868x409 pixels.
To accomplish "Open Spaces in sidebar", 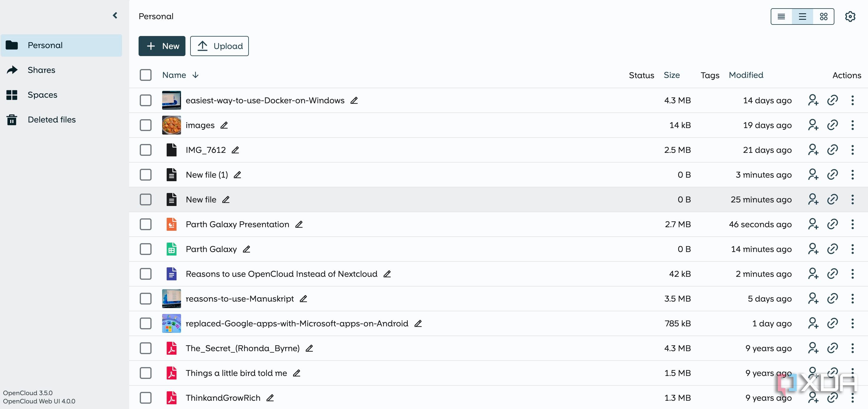I will [x=61, y=95].
